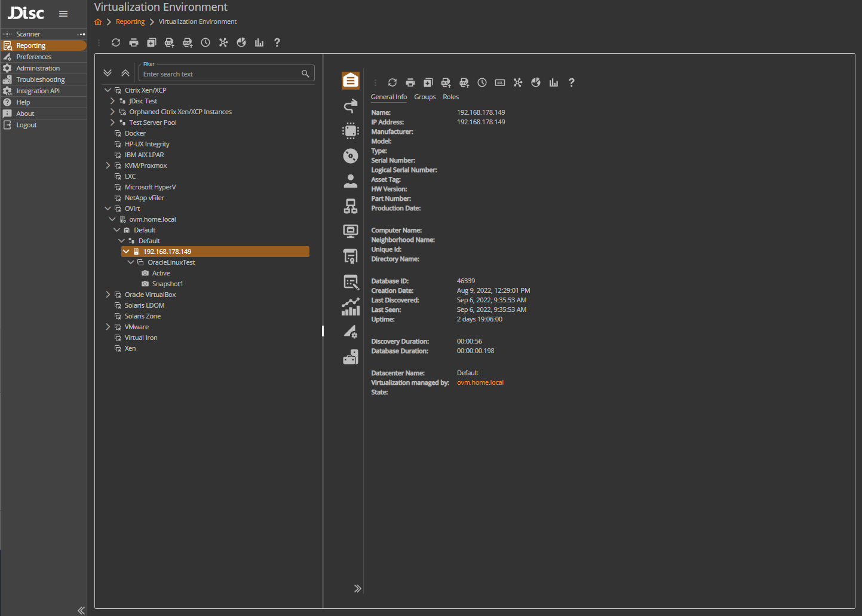Open the clock history icon in the toolbar

click(205, 42)
